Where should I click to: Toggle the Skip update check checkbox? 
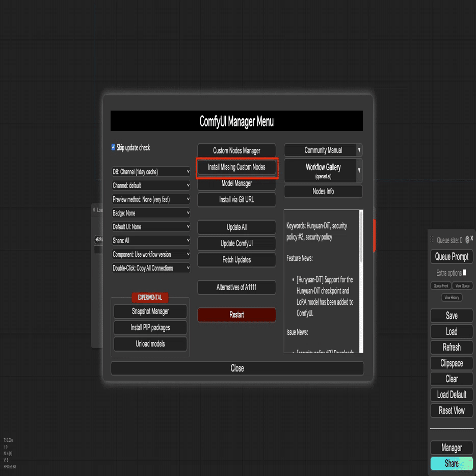point(113,147)
